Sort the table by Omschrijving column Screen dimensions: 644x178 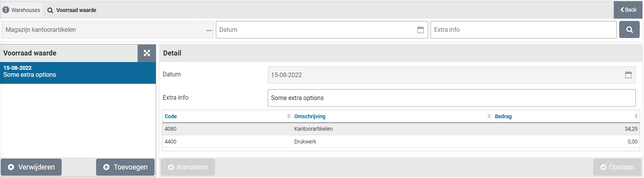(x=310, y=116)
